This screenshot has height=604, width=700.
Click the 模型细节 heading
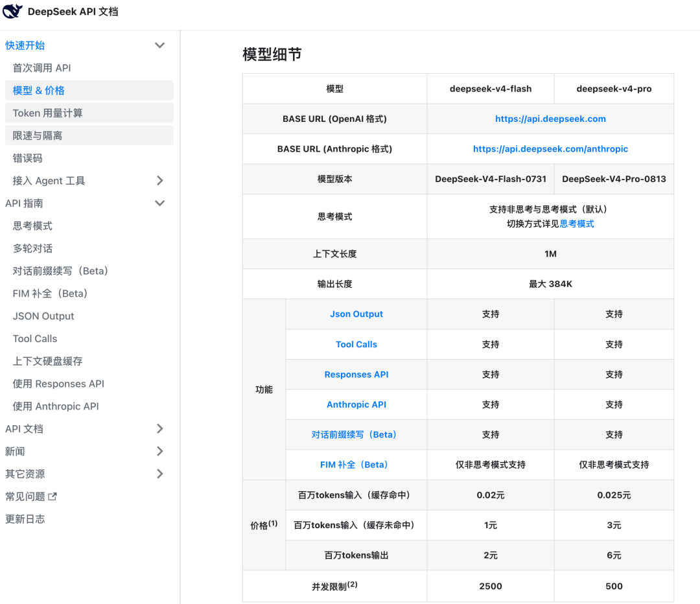(272, 54)
